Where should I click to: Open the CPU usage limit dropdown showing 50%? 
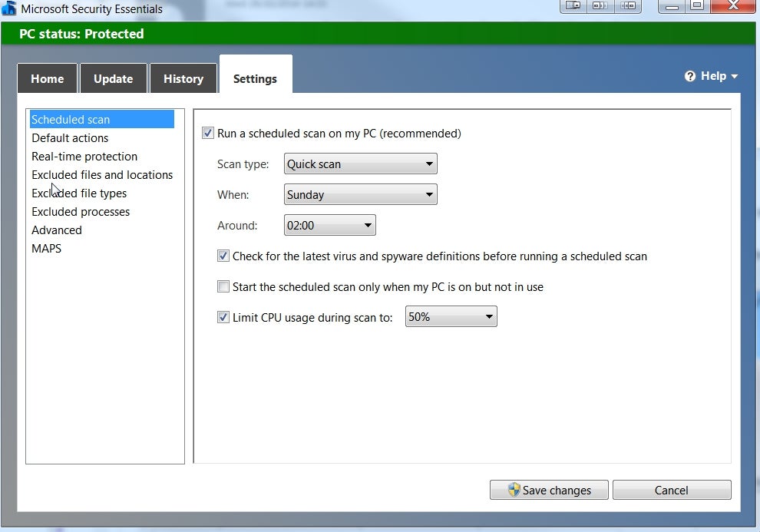click(451, 316)
